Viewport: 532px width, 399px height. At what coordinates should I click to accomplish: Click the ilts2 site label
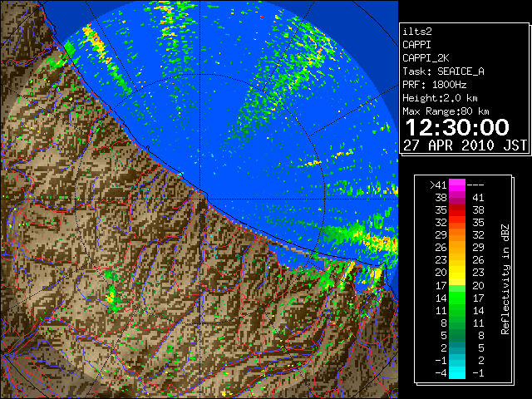click(417, 32)
